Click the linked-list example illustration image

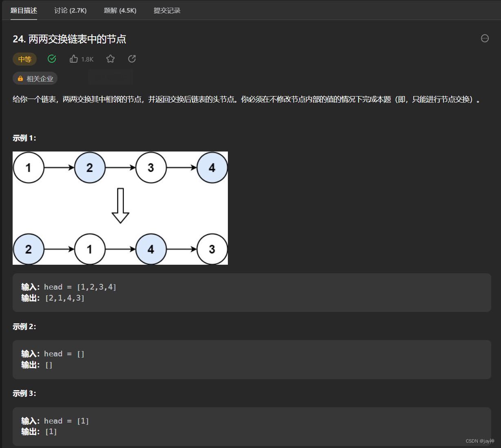[120, 208]
